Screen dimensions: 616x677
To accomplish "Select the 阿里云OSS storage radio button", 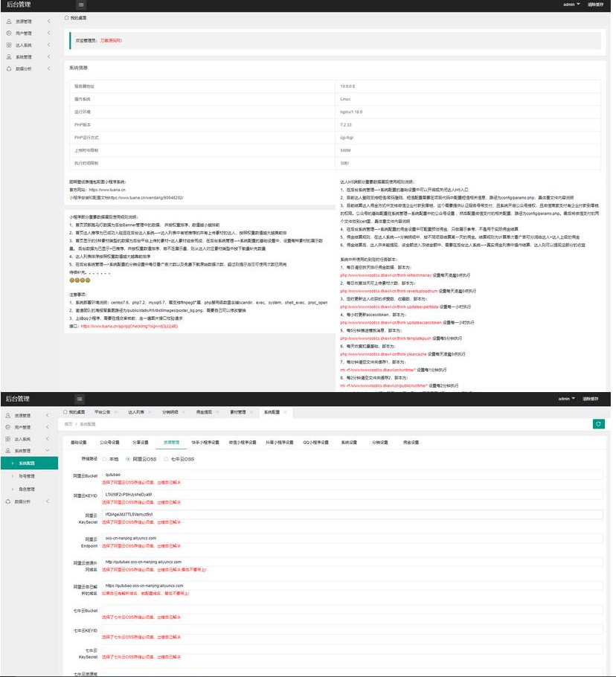I will pos(128,459).
